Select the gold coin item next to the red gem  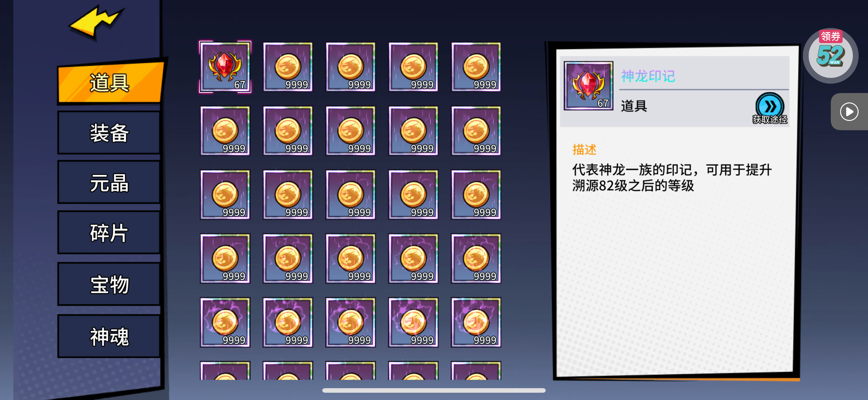(x=288, y=67)
